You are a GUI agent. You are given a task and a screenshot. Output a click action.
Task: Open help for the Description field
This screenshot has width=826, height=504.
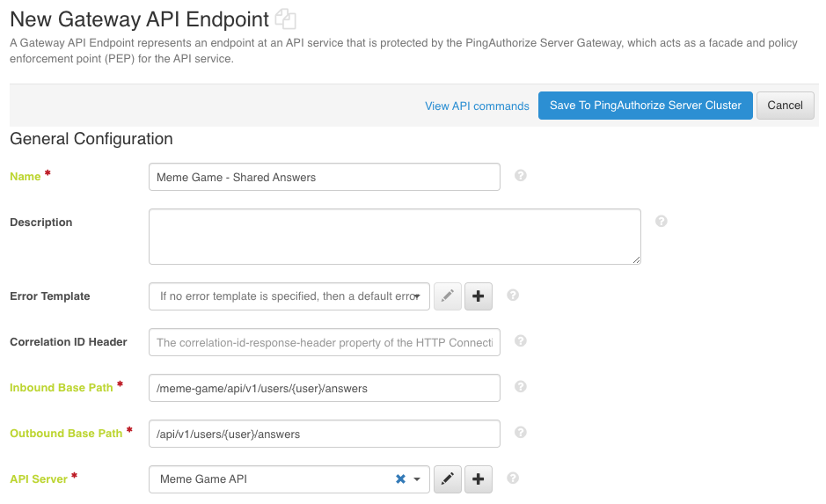(662, 221)
